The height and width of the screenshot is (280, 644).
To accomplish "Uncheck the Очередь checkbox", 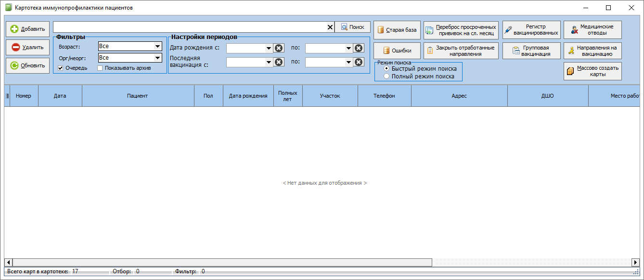I will coord(61,68).
